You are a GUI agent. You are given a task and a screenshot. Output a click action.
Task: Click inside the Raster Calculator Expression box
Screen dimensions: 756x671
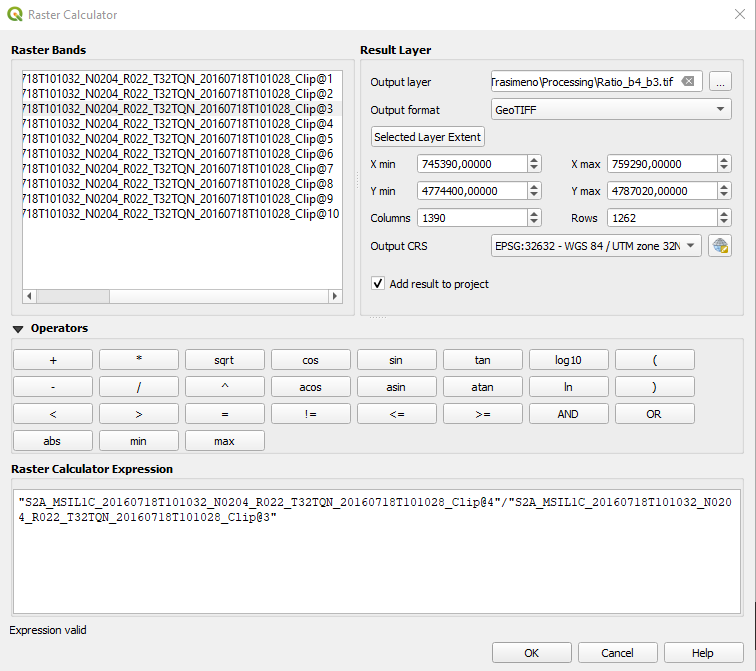tap(377, 552)
